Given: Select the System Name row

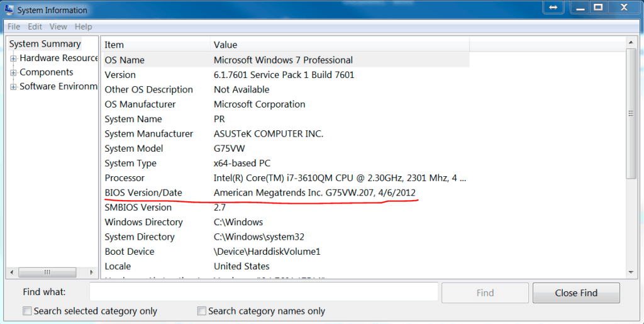Looking at the screenshot, I should (286, 119).
